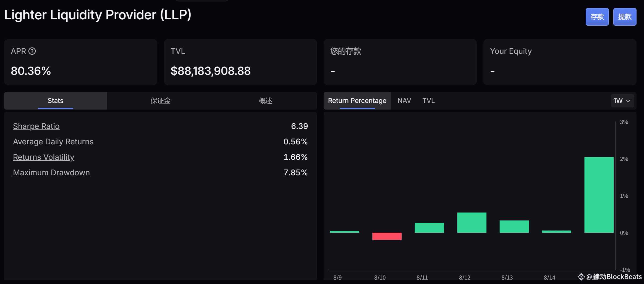Click the green bar for 8/11

point(429,228)
